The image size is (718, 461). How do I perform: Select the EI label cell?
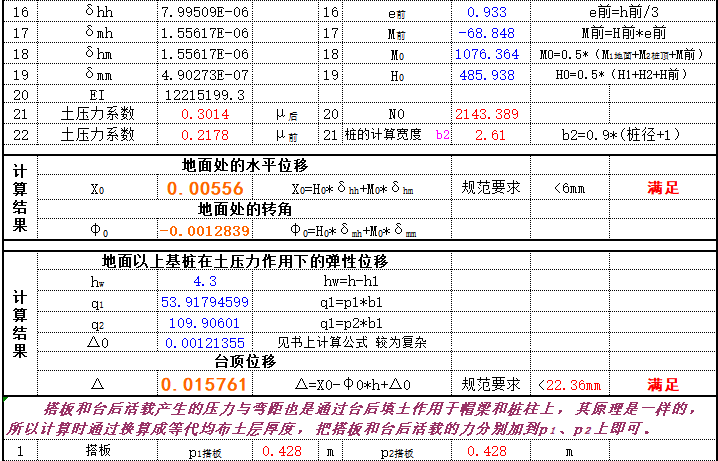(97, 95)
